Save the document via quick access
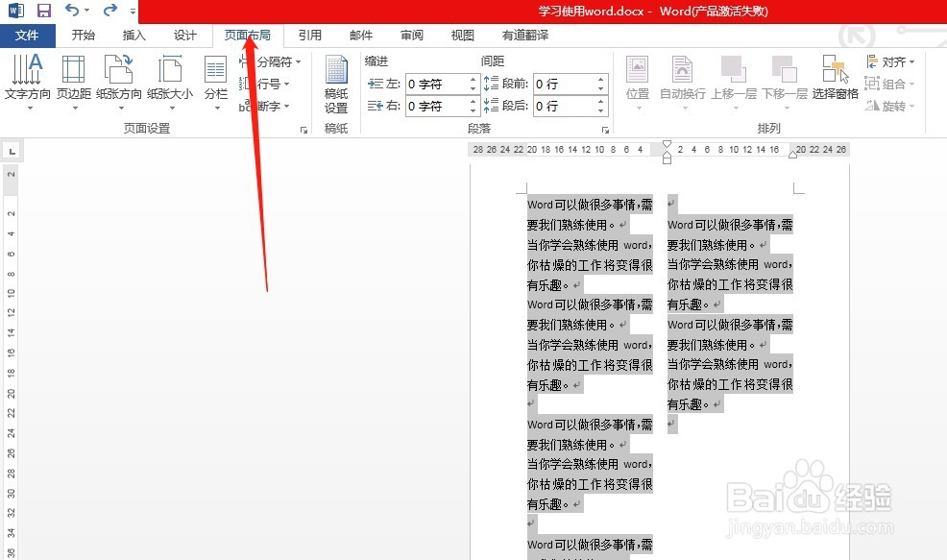Screen dimensions: 947x560 (43, 10)
